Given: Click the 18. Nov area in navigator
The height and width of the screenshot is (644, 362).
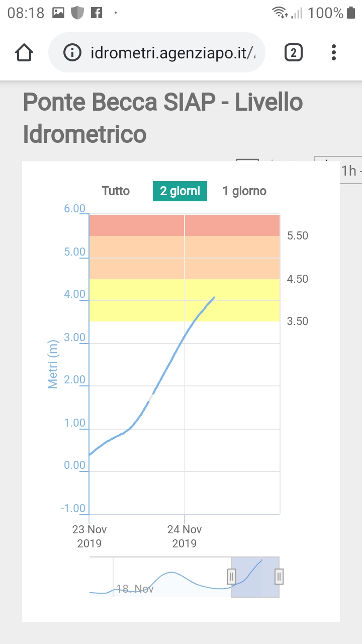Looking at the screenshot, I should click(x=135, y=588).
